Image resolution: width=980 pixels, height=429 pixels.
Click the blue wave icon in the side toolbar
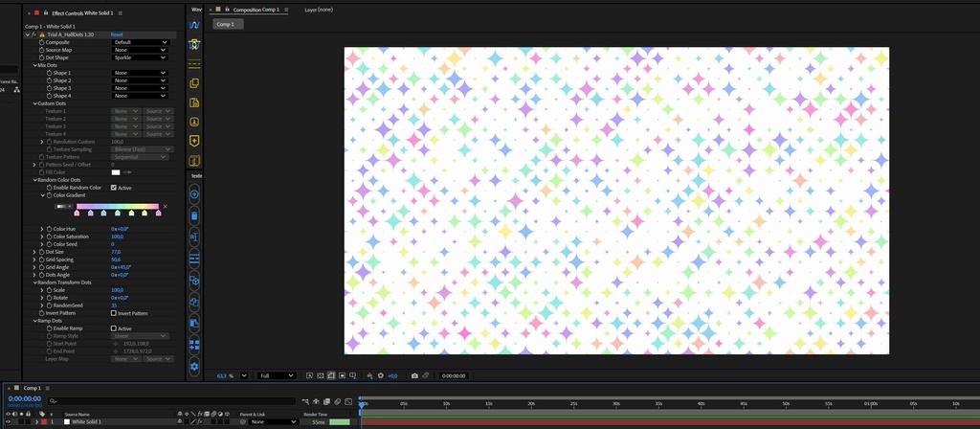coord(194,26)
